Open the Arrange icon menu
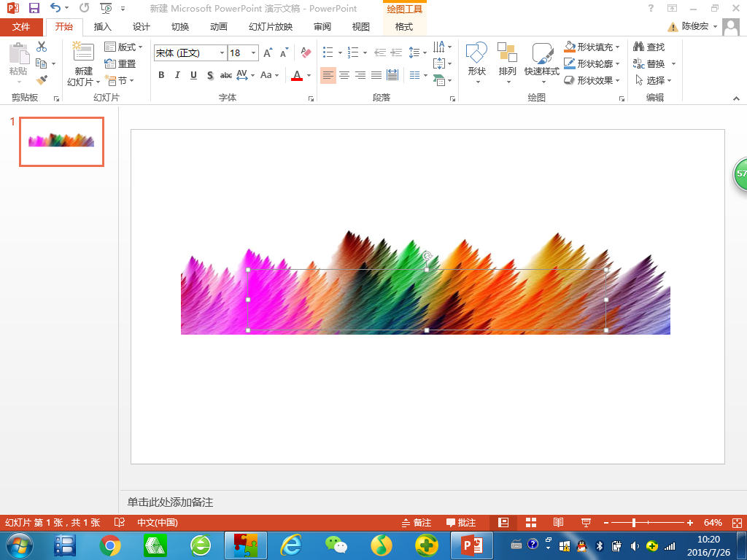This screenshot has height=560, width=747. pos(508,52)
